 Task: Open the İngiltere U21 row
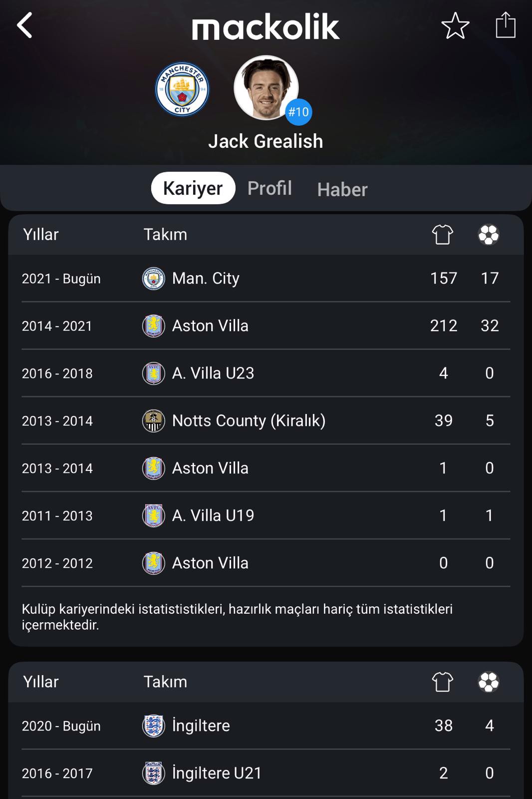click(266, 773)
